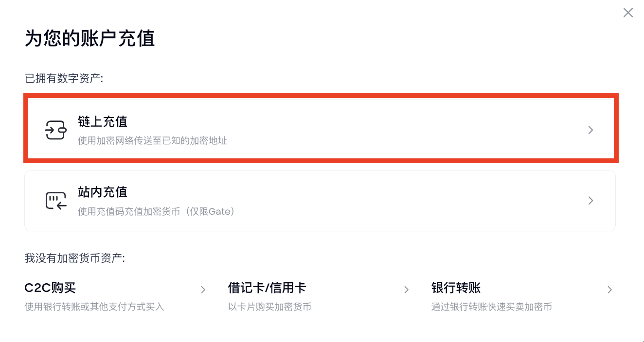This screenshot has height=342, width=644.
Task: Click the 使用加密网络传送至已知的加密地址 description
Action: tap(152, 141)
